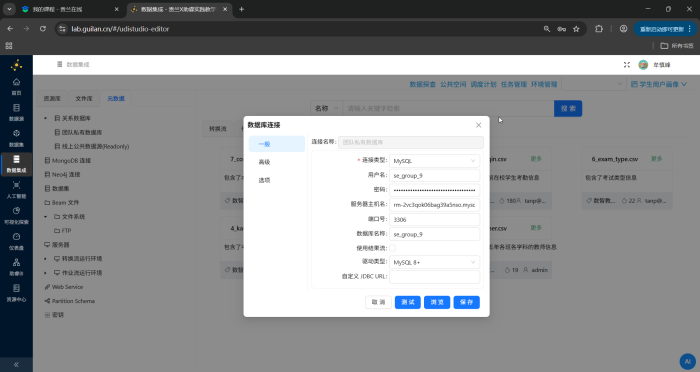Collapse 文件系统 tree node
Viewport: 700px width, 372px height.
click(x=46, y=217)
